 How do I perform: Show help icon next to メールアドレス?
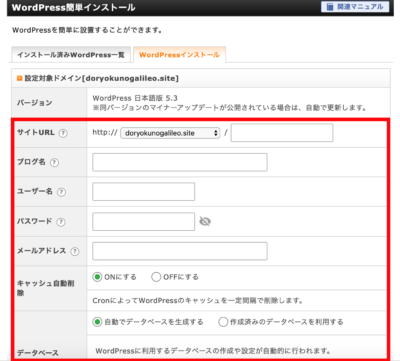point(75,251)
